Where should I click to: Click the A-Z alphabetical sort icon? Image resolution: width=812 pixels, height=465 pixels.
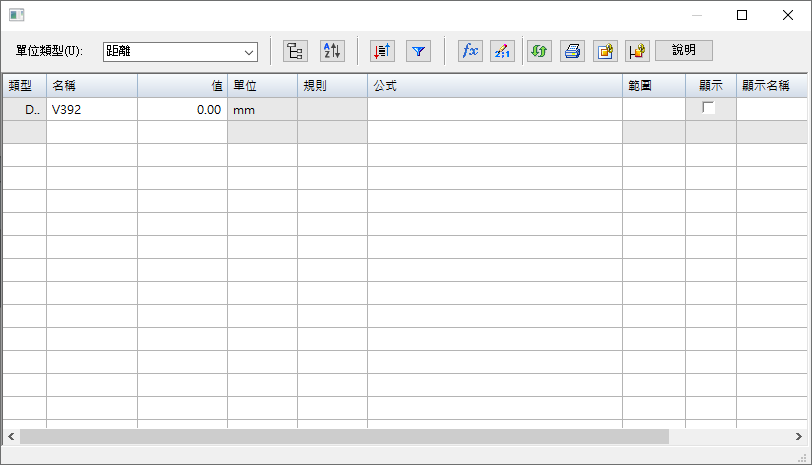331,51
